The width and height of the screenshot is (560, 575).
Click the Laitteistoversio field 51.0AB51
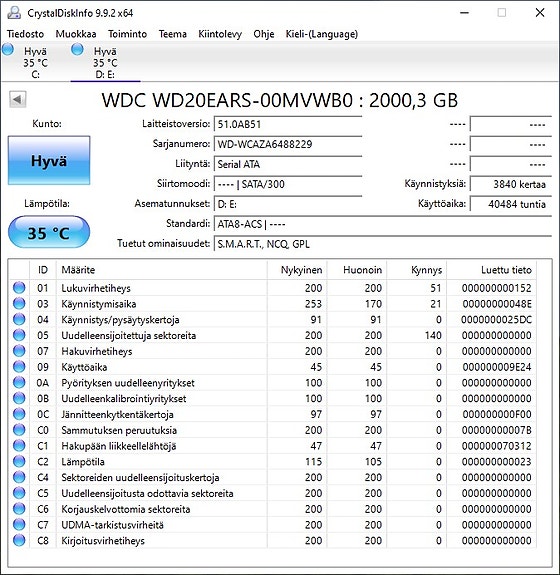click(x=288, y=124)
